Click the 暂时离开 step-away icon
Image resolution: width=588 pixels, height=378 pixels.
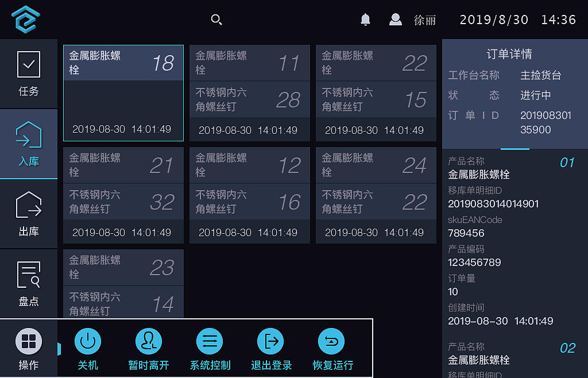point(149,341)
